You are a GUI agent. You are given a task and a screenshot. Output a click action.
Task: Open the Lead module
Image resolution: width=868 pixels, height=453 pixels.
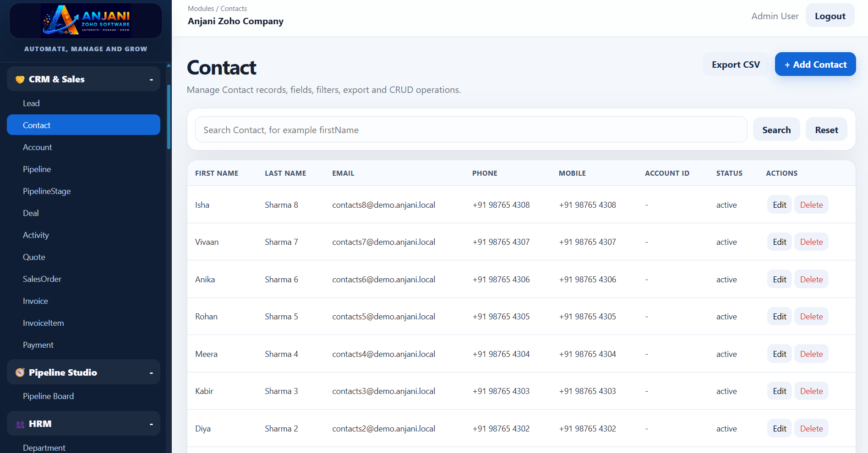(x=83, y=103)
